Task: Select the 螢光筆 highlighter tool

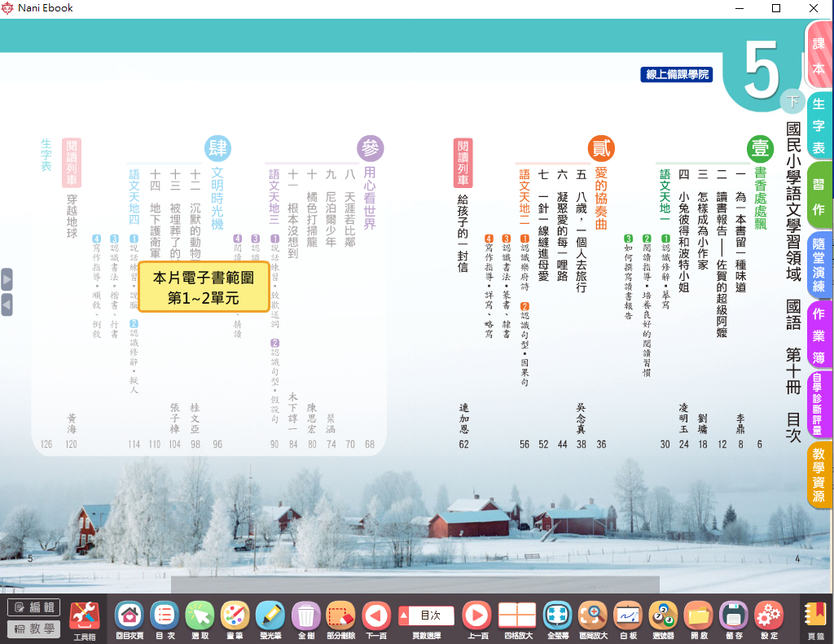Action: pos(270,616)
